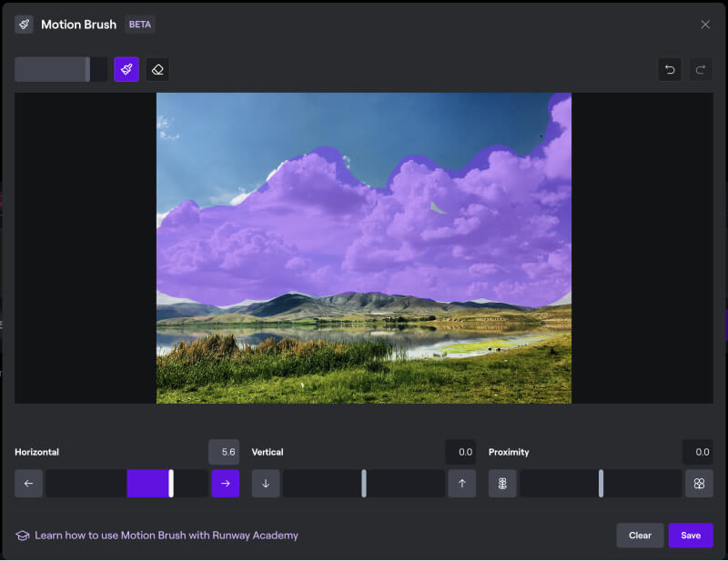Image resolution: width=728 pixels, height=561 pixels.
Task: Click the undo arrow icon
Action: click(670, 70)
